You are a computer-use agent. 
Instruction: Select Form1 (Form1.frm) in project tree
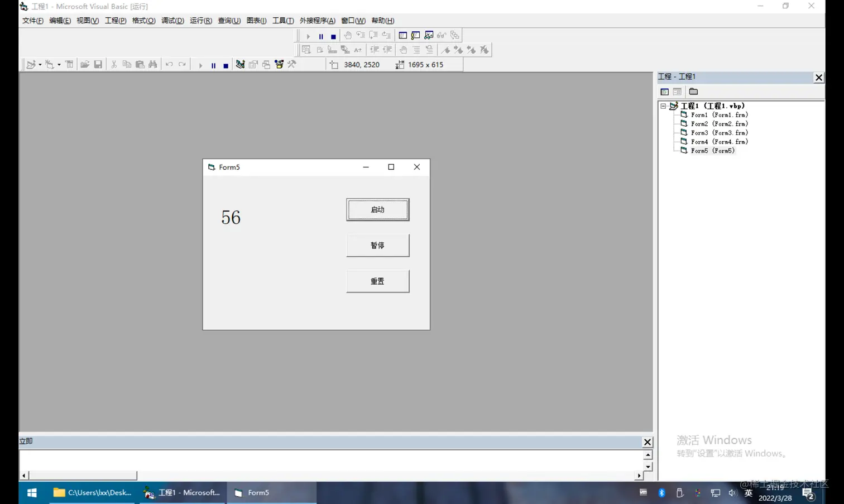719,115
